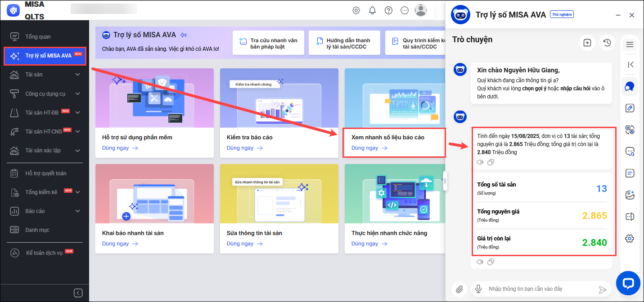Image resolution: width=644 pixels, height=302 pixels.
Task: Click the Kiểm tra báo cáo card image
Action: pos(279,98)
